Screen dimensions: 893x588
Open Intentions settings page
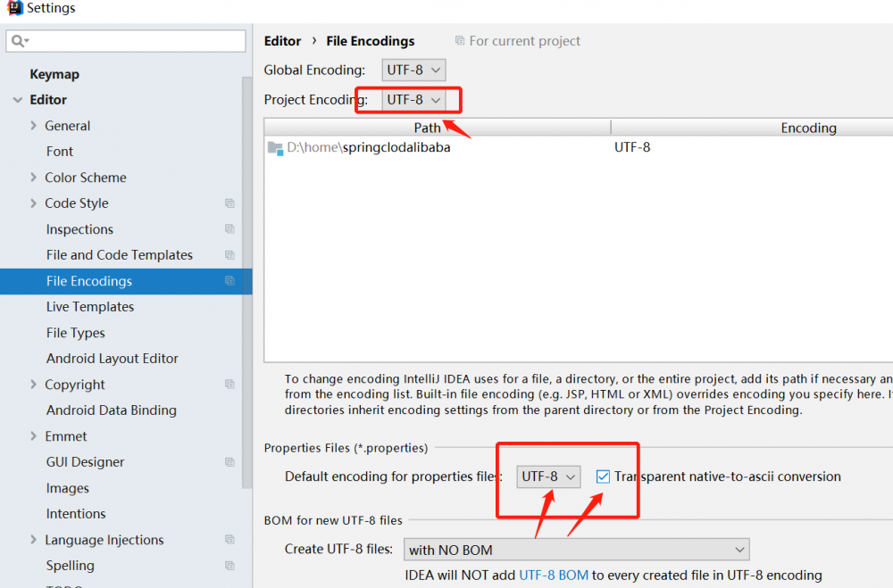pyautogui.click(x=76, y=513)
